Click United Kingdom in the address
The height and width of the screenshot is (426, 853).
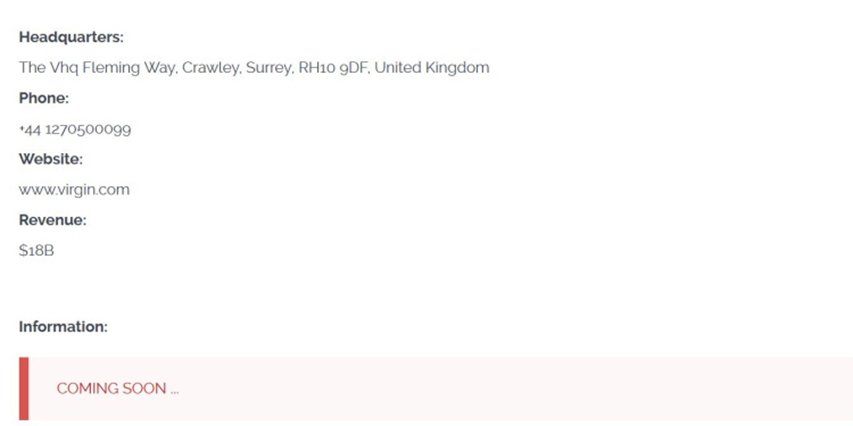tap(432, 68)
